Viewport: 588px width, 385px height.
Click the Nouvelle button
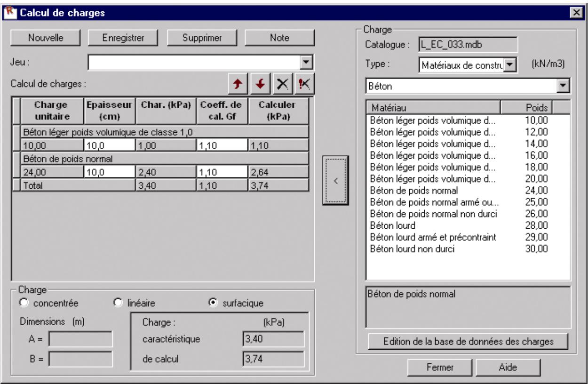(46, 38)
